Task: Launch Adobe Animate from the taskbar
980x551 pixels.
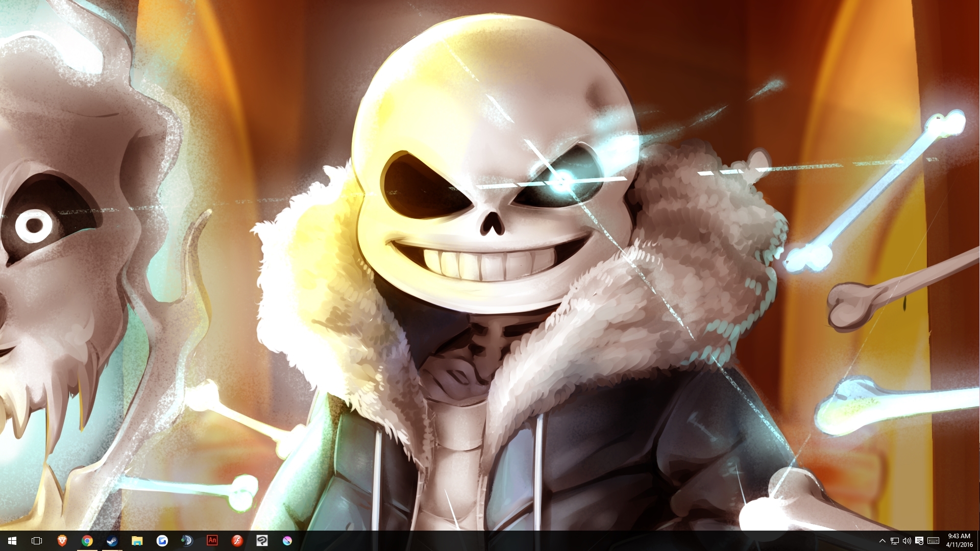Action: coord(212,541)
